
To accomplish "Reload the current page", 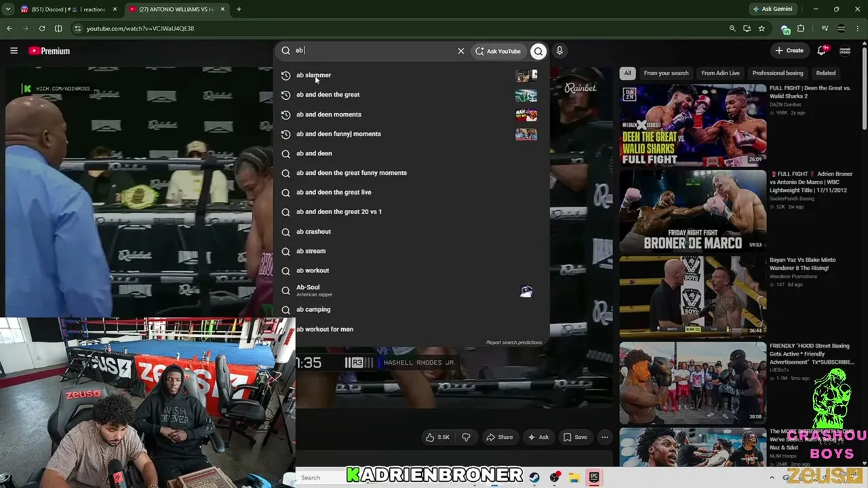I will 42,28.
